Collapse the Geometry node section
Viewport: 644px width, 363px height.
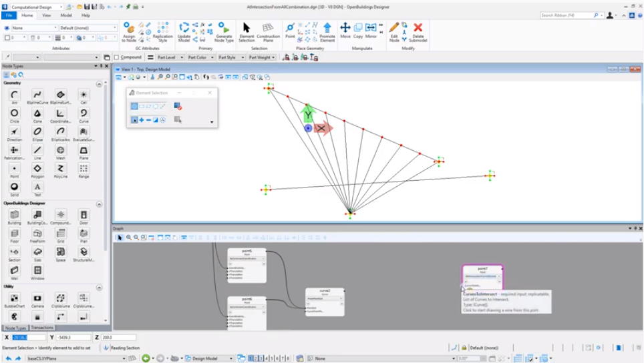[x=99, y=83]
